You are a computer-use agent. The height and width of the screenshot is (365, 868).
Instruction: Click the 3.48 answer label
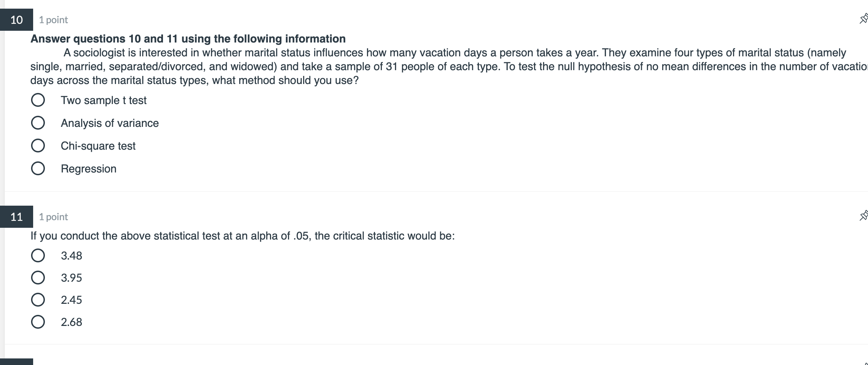click(x=71, y=256)
